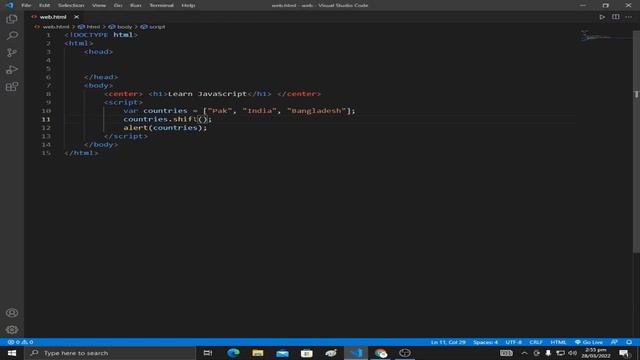Screen dimensions: 640x360
Task: Open the Windows Start menu
Action: point(12,353)
